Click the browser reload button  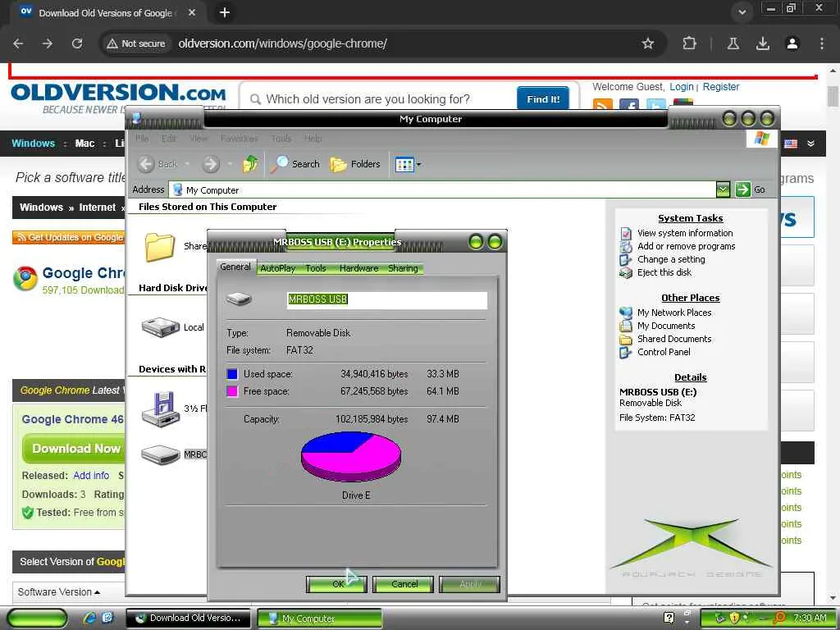click(77, 43)
